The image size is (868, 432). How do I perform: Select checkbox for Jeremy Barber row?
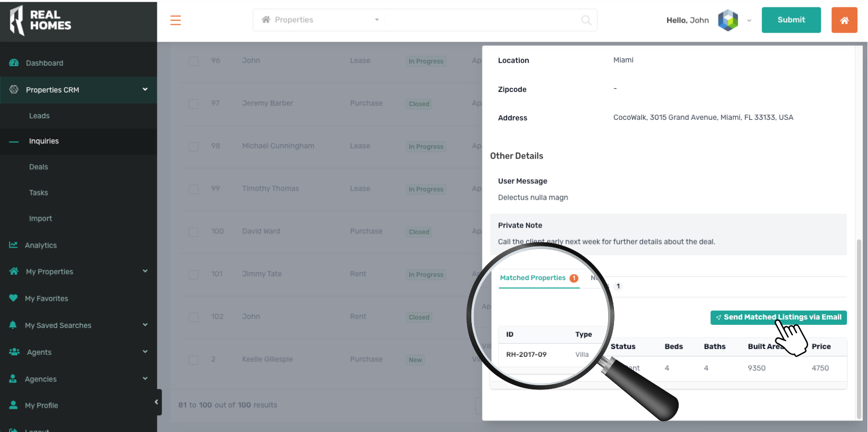(194, 104)
